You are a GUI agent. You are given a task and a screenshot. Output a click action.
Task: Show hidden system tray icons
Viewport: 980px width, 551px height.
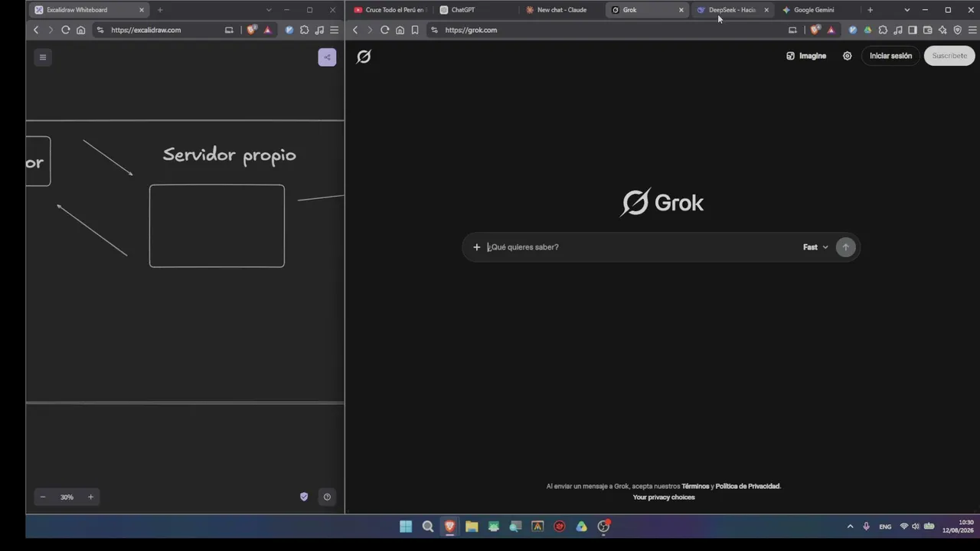point(850,527)
